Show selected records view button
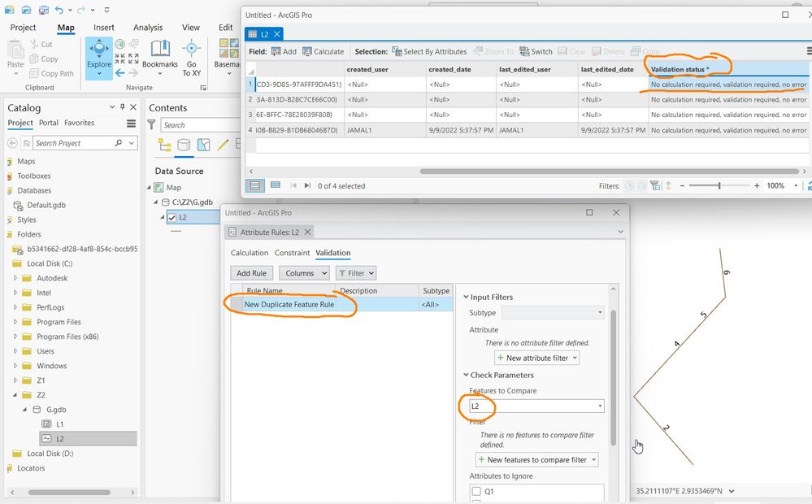812x504 pixels. 276,185
